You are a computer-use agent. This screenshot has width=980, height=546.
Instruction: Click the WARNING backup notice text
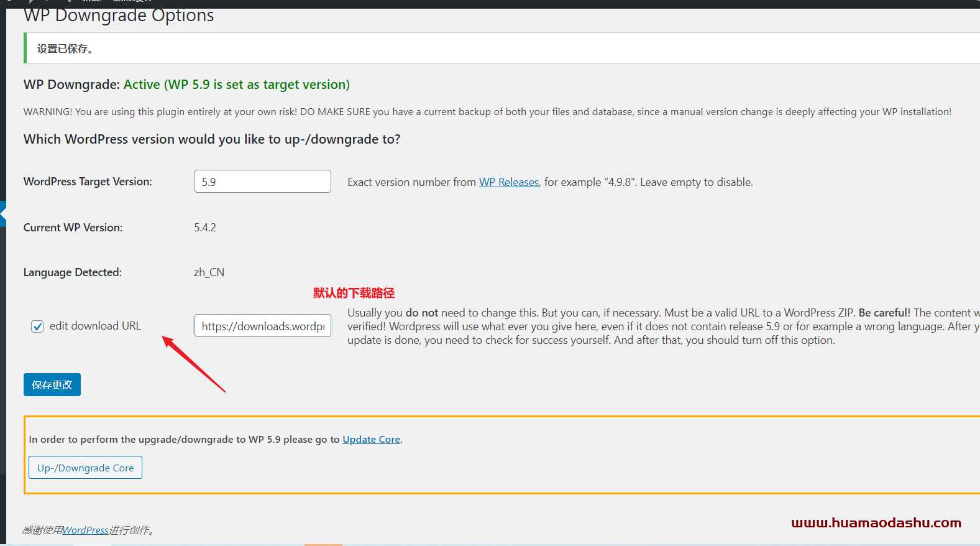(487, 112)
